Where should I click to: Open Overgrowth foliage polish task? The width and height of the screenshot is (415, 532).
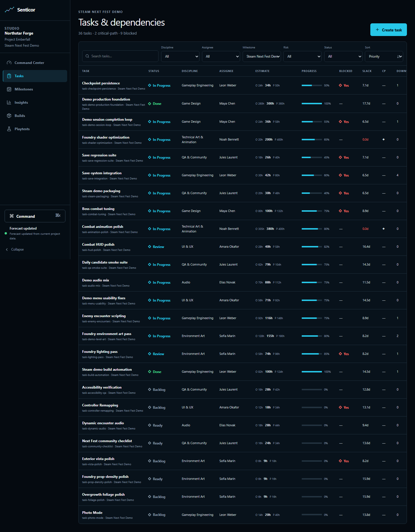pos(103,495)
